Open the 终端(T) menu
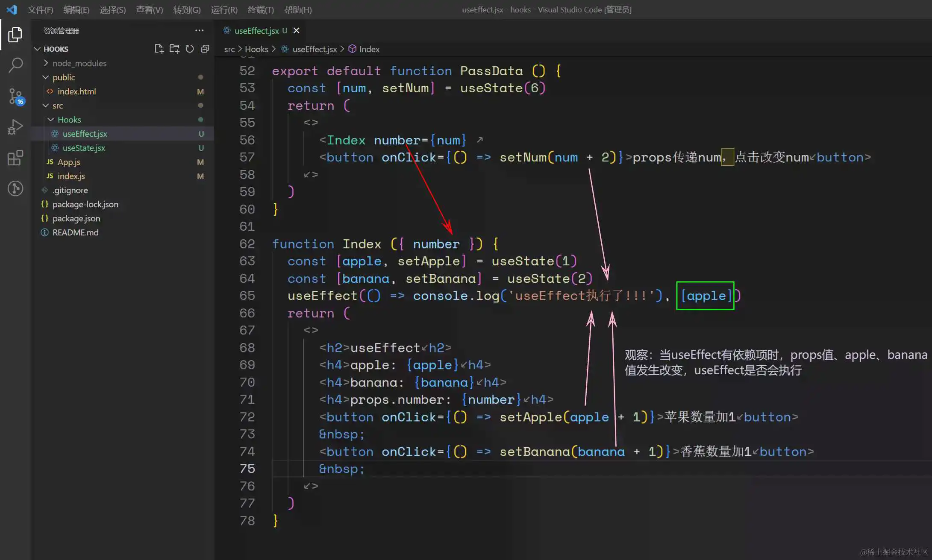This screenshot has width=932, height=560. click(x=261, y=9)
